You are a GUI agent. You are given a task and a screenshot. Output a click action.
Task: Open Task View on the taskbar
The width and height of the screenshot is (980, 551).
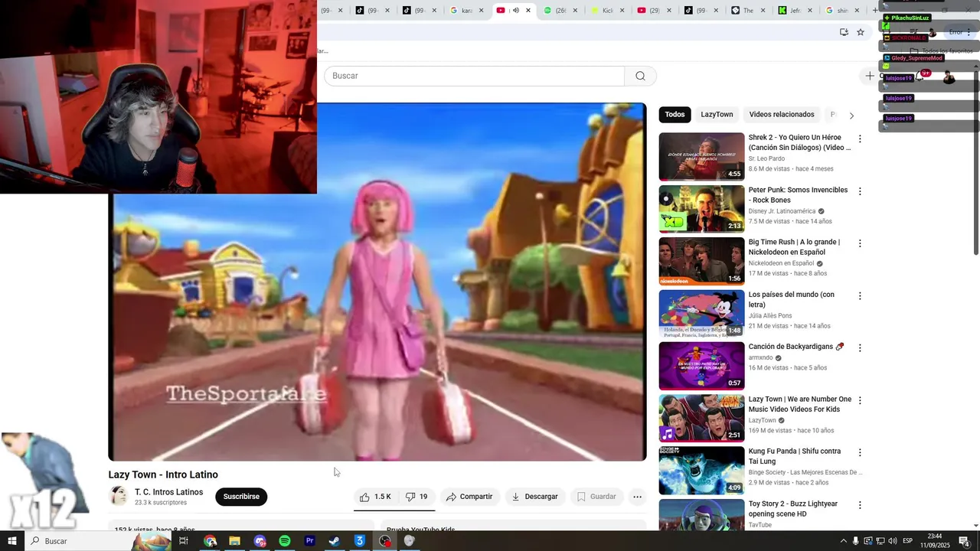click(x=184, y=541)
